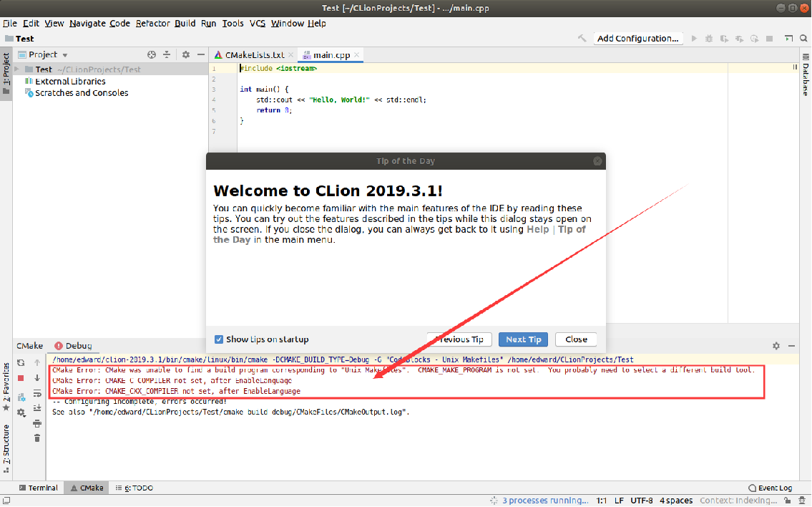Click the locate target icon in Project panel
This screenshot has height=507, width=812.
[151, 54]
